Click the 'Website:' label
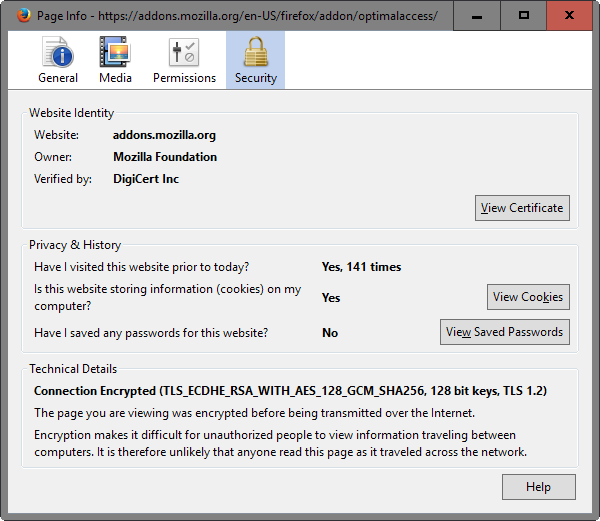The image size is (600, 521). click(56, 135)
